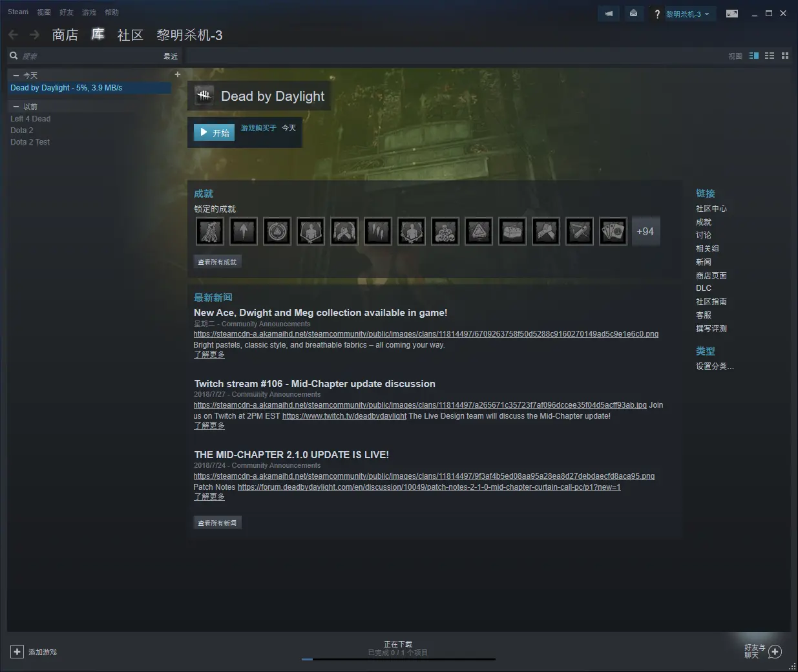798x672 pixels.
Task: Open the announcements megaphone icon
Action: click(x=609, y=14)
